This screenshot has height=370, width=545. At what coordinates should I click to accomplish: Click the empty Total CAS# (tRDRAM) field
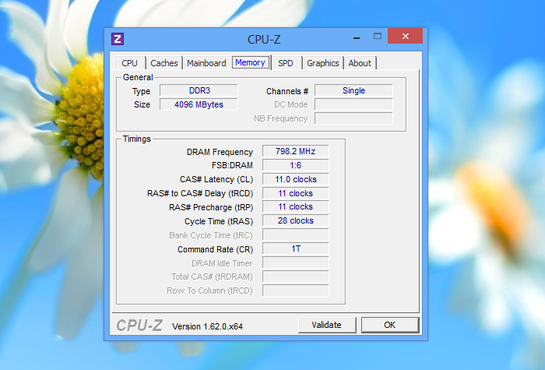point(295,277)
